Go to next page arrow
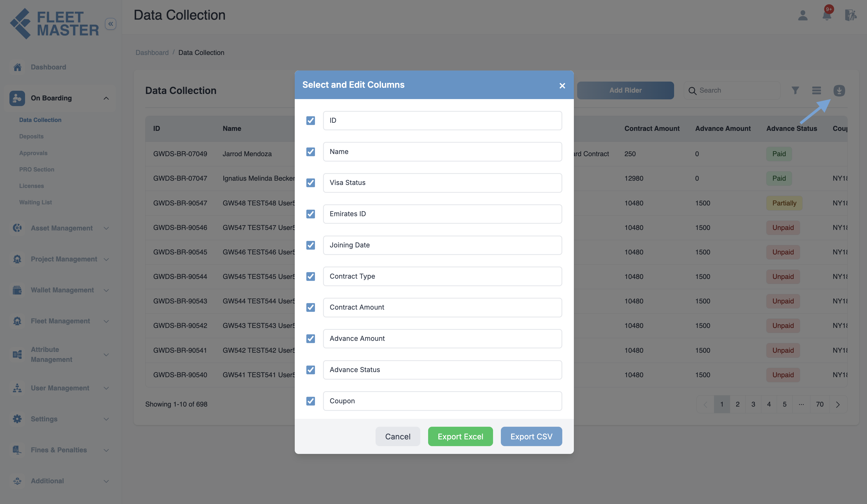The height and width of the screenshot is (504, 867). [838, 404]
